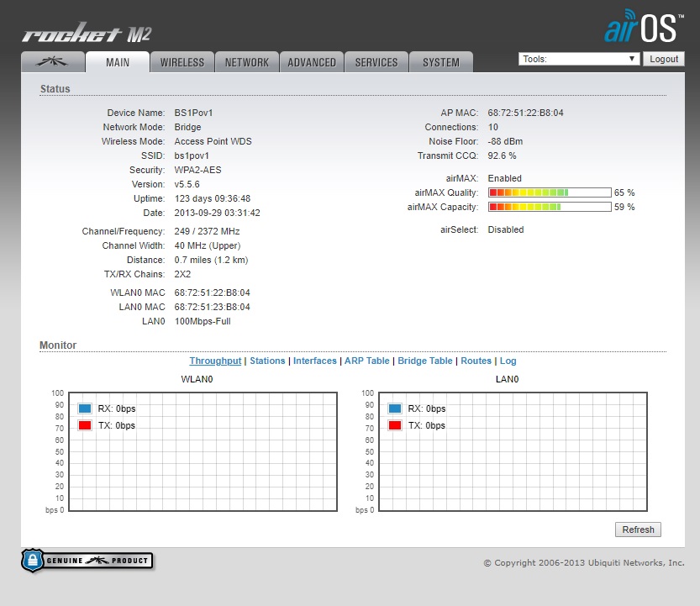Viewport: 700px width, 606px height.
Task: Open the Ubiquiti logo tab
Action: coord(52,62)
